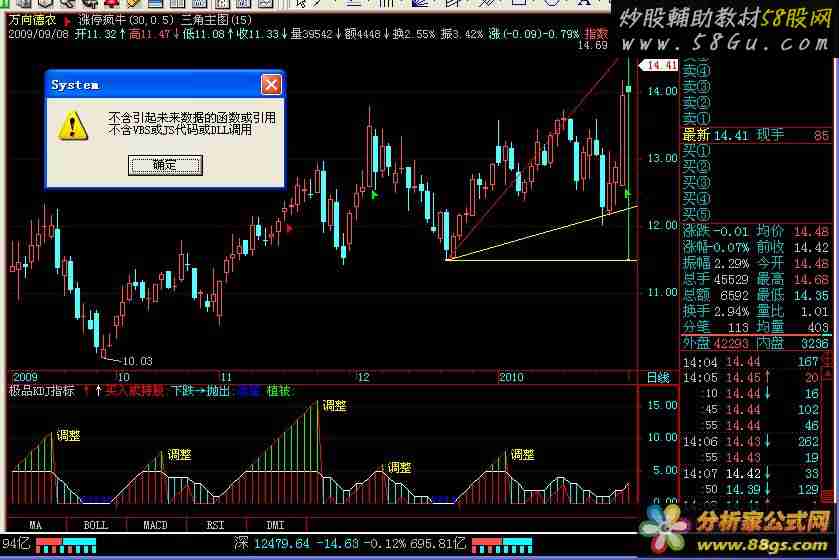Image resolution: width=839 pixels, height=560 pixels.
Task: Switch to the MA indicator tab
Action: coord(35,525)
